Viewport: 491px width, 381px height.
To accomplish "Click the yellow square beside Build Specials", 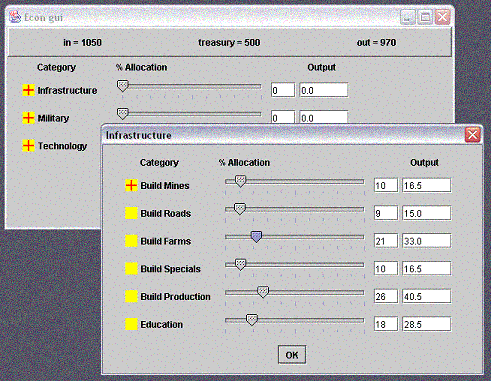I will [131, 268].
